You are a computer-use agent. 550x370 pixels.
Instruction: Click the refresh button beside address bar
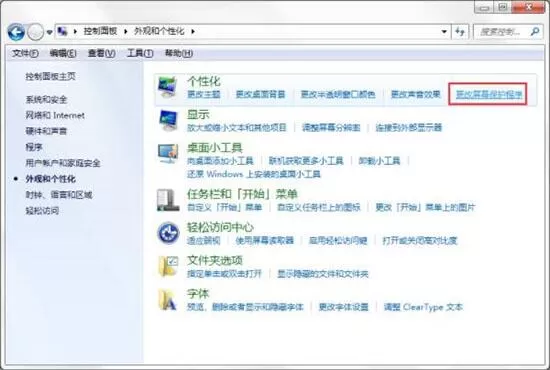click(x=460, y=32)
